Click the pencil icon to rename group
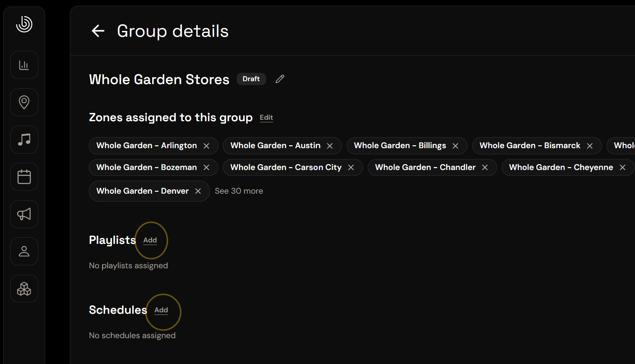Image resolution: width=635 pixels, height=364 pixels. 280,79
